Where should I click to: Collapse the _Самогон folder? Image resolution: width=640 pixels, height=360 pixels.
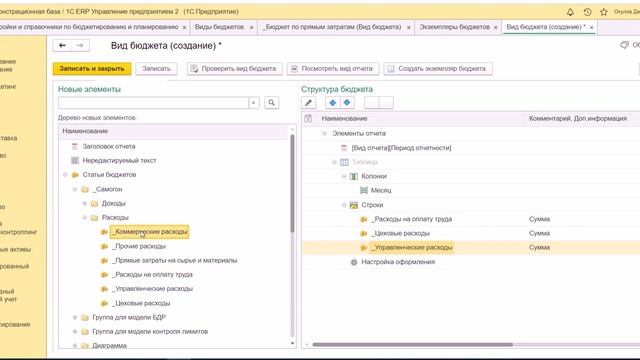point(75,189)
